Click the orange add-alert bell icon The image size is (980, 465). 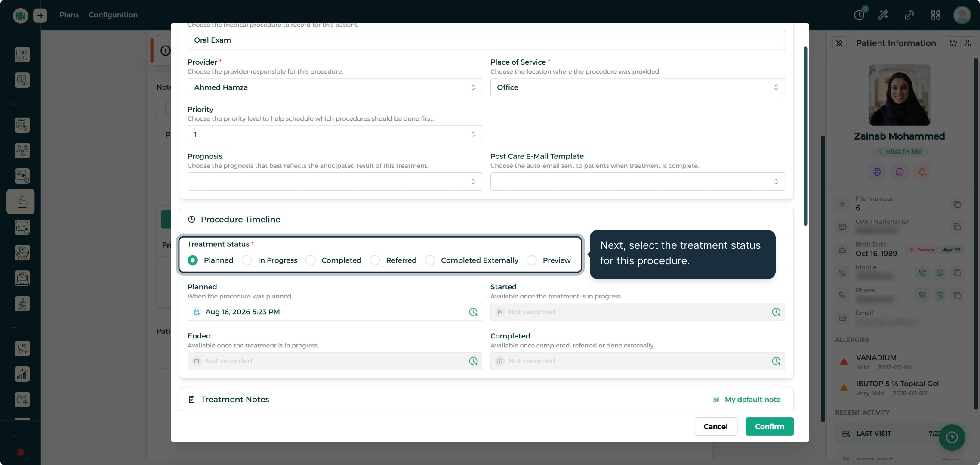[x=922, y=172]
